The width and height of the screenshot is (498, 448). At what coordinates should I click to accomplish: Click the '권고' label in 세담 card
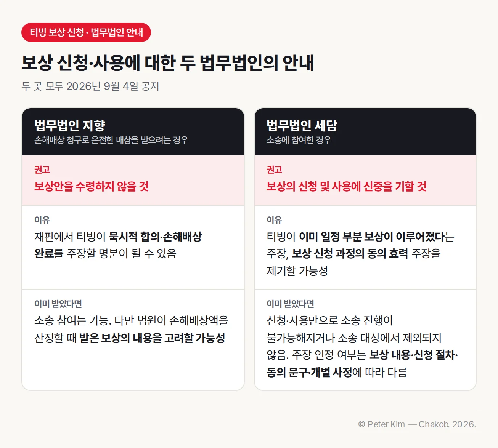tap(274, 170)
